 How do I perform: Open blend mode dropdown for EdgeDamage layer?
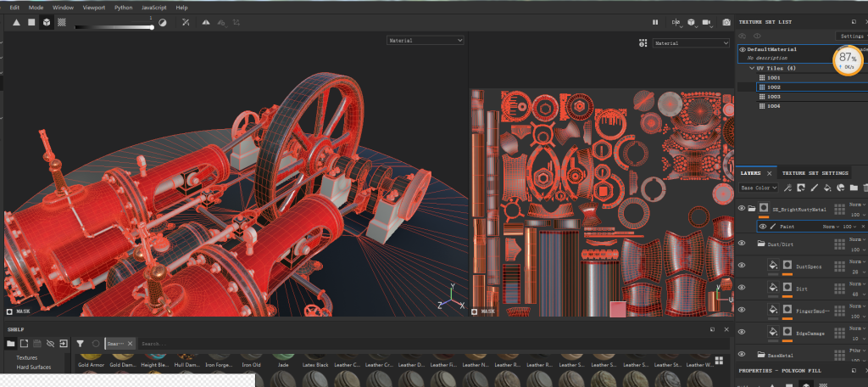click(x=858, y=328)
